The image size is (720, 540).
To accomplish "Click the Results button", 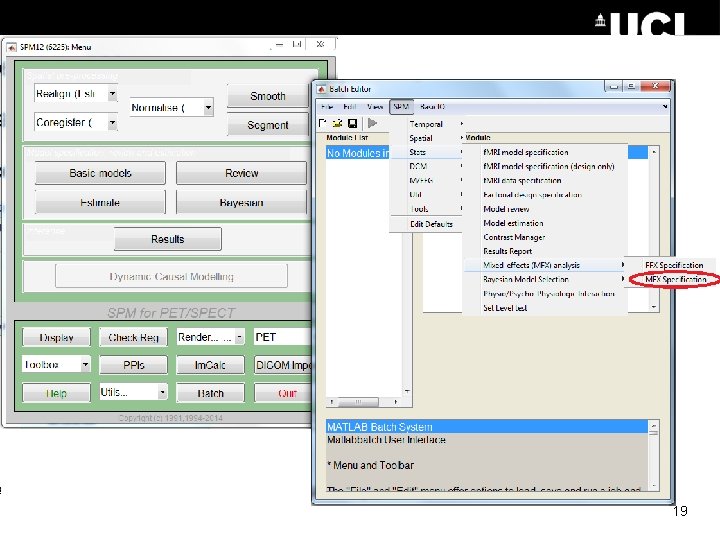I will [x=168, y=239].
